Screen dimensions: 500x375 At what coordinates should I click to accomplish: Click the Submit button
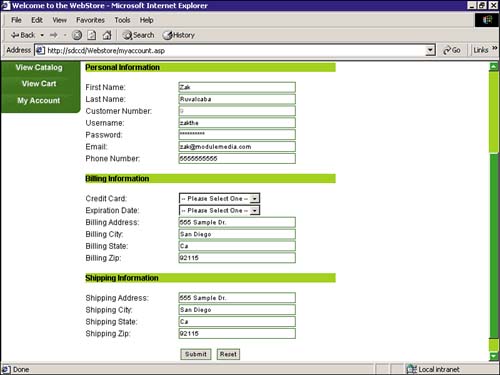coord(196,354)
